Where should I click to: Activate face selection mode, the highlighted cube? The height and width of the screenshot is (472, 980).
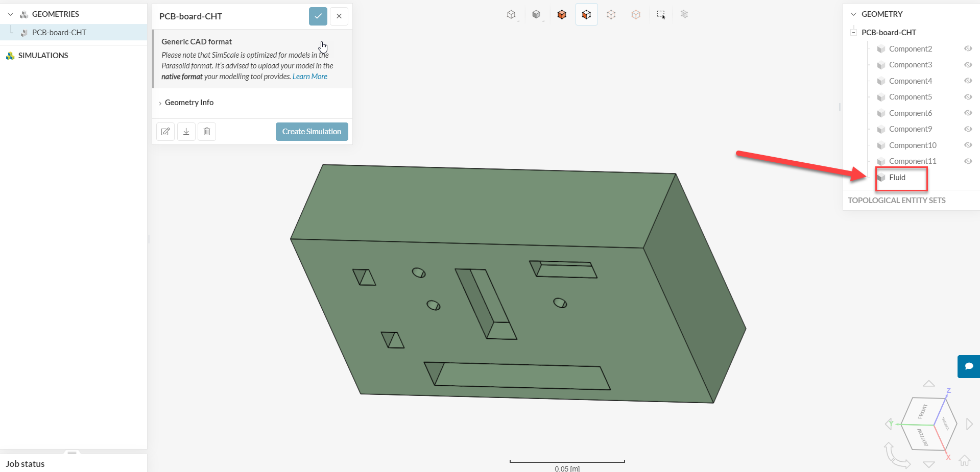click(586, 15)
